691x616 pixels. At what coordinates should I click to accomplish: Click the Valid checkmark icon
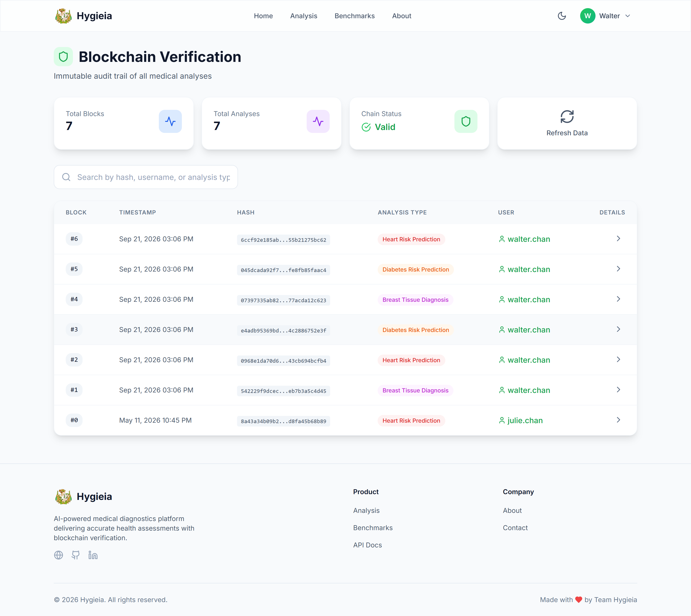(x=366, y=127)
